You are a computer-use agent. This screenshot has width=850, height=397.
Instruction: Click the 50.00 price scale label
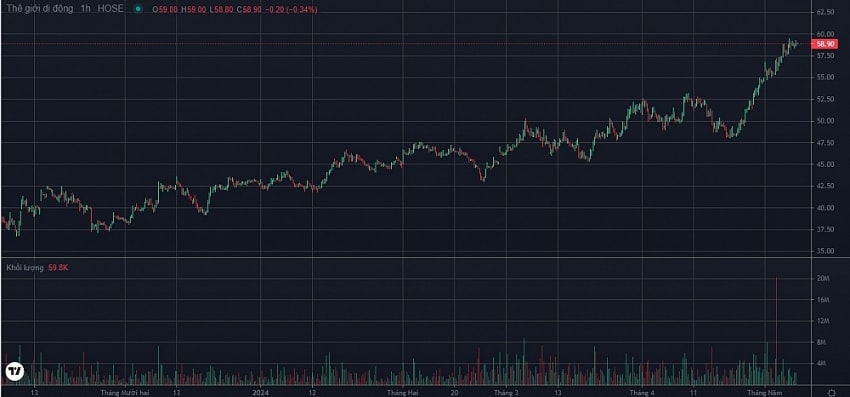pyautogui.click(x=825, y=121)
